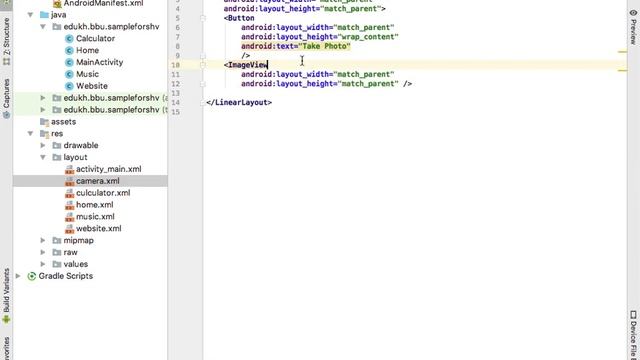Image resolution: width=640 pixels, height=360 pixels.
Task: Open music.xml layout file
Action: (x=95, y=216)
